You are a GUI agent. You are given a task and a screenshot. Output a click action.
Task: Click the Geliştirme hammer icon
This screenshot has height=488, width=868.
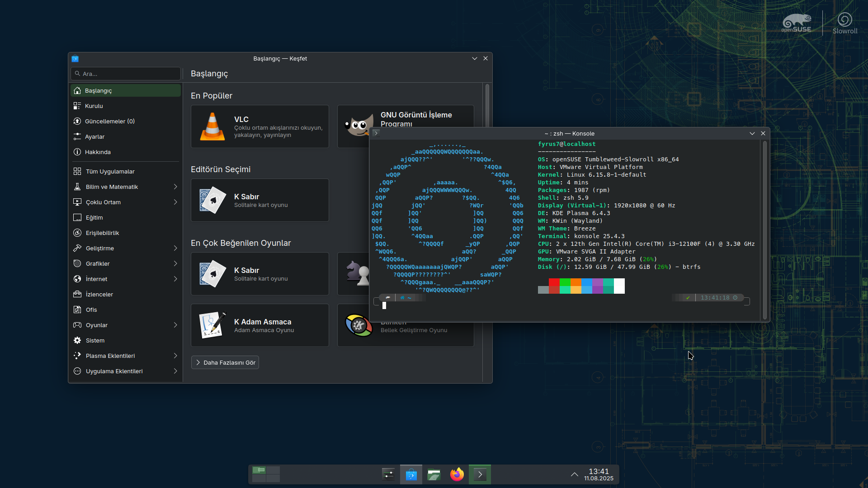77,248
